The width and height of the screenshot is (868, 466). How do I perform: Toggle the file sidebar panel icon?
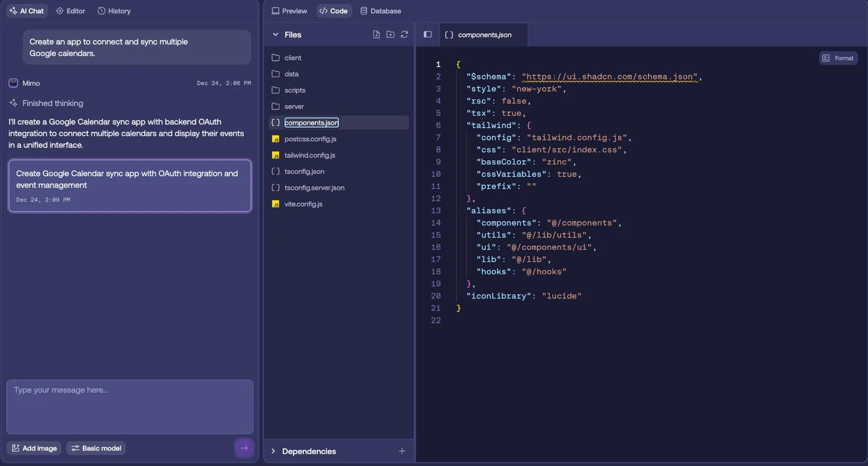click(x=428, y=35)
